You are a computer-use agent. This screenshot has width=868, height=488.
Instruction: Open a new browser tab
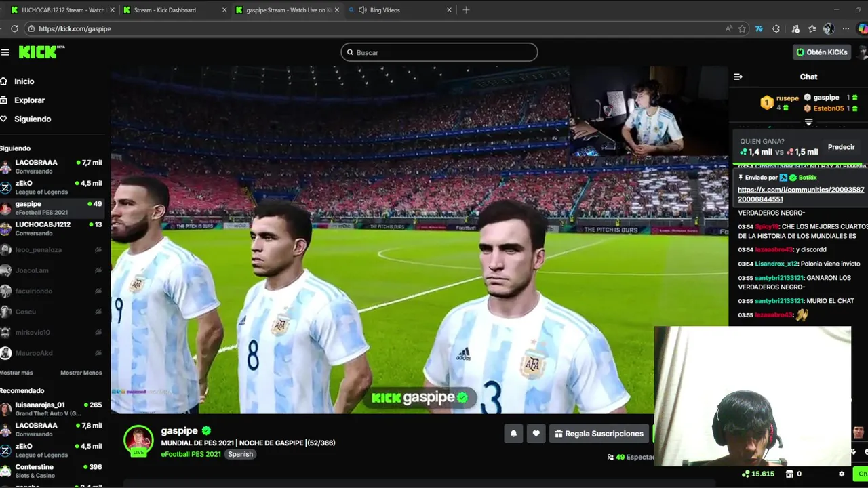click(466, 10)
